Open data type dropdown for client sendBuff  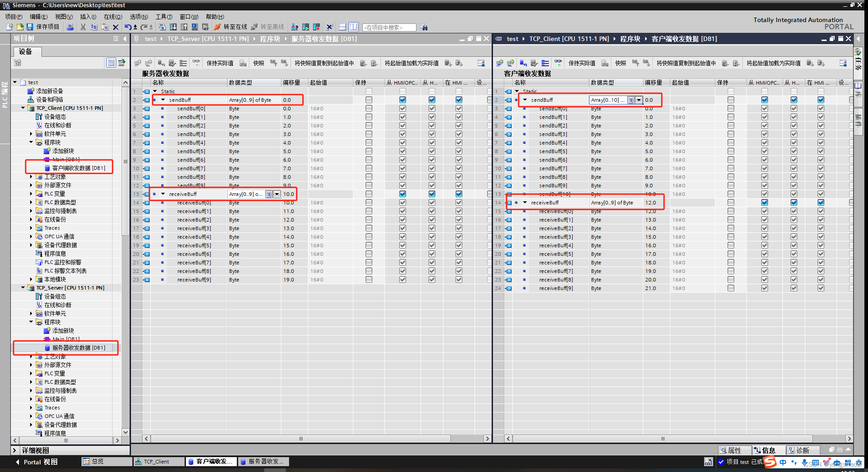[638, 100]
